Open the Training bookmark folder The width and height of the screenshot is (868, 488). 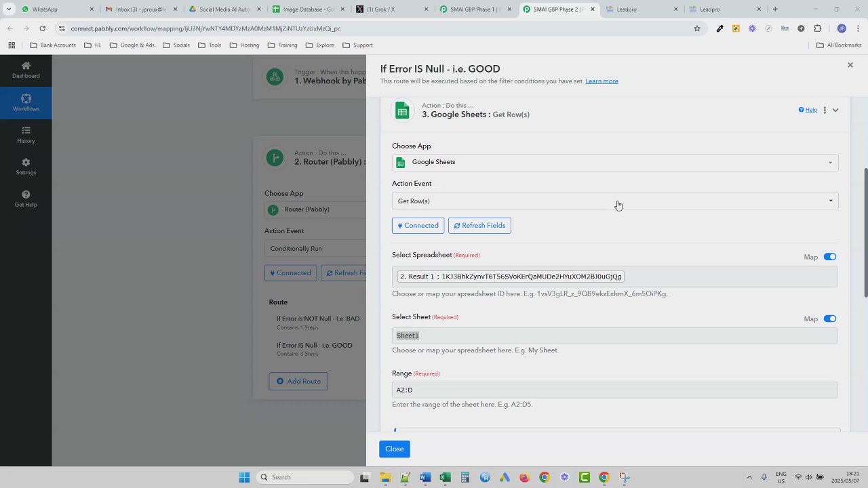point(282,45)
